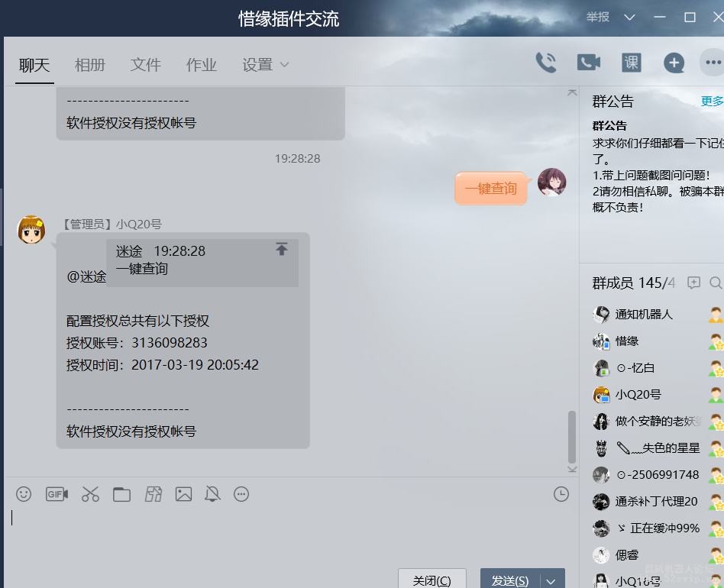Click 更多 to view full group announcement

point(712,100)
